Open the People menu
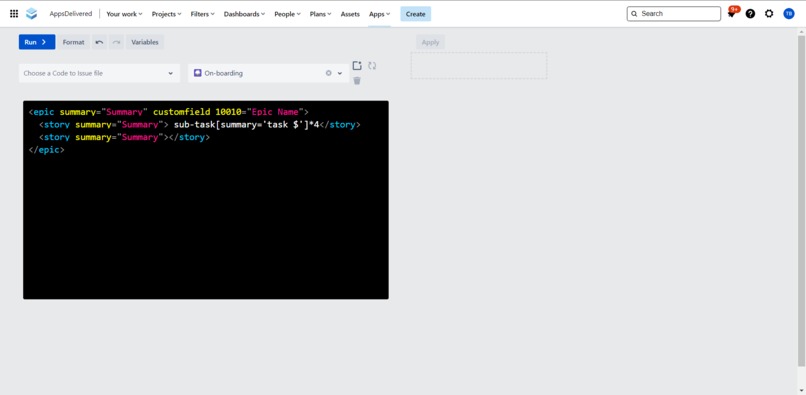Image resolution: width=806 pixels, height=395 pixels. [287, 14]
